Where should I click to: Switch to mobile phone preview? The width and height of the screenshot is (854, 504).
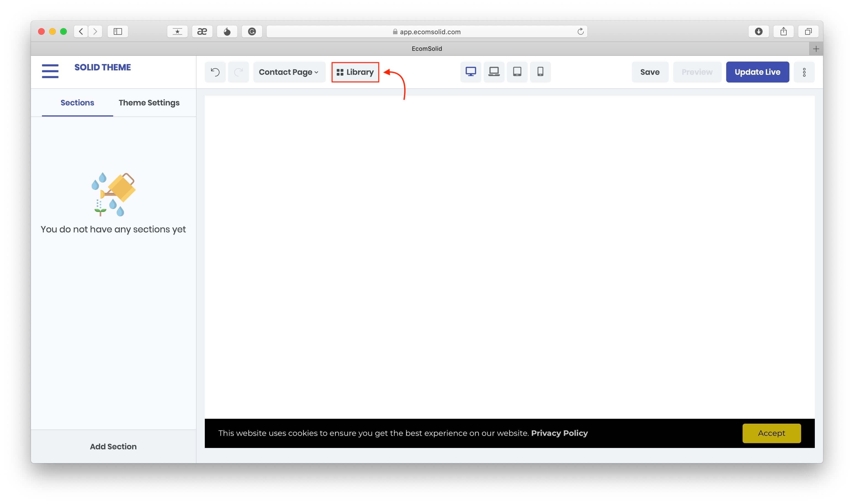540,72
